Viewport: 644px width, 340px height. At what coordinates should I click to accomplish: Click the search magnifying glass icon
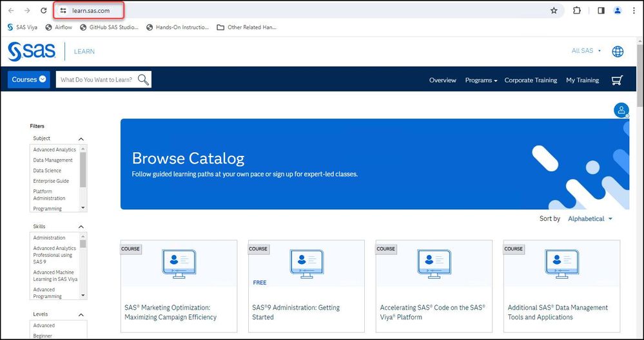pyautogui.click(x=143, y=80)
